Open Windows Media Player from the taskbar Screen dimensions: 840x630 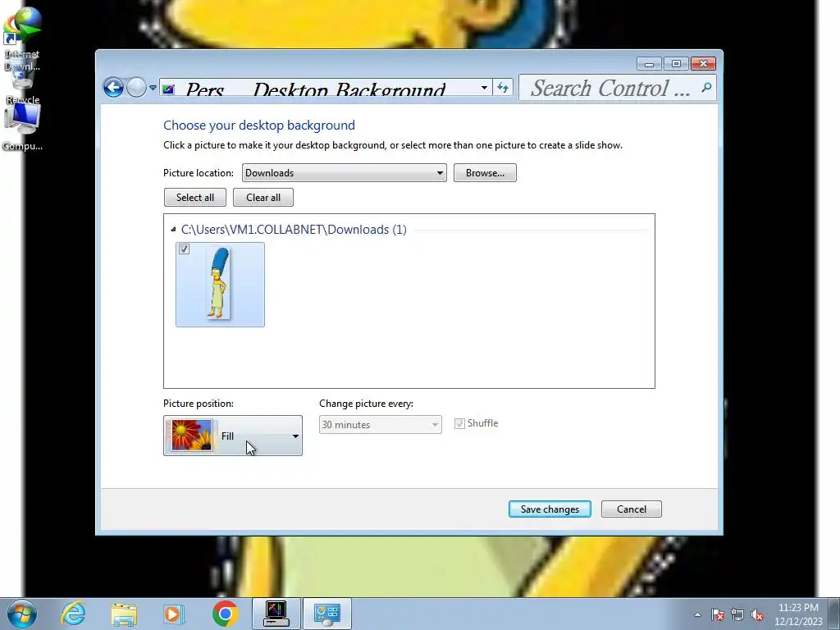coord(173,614)
